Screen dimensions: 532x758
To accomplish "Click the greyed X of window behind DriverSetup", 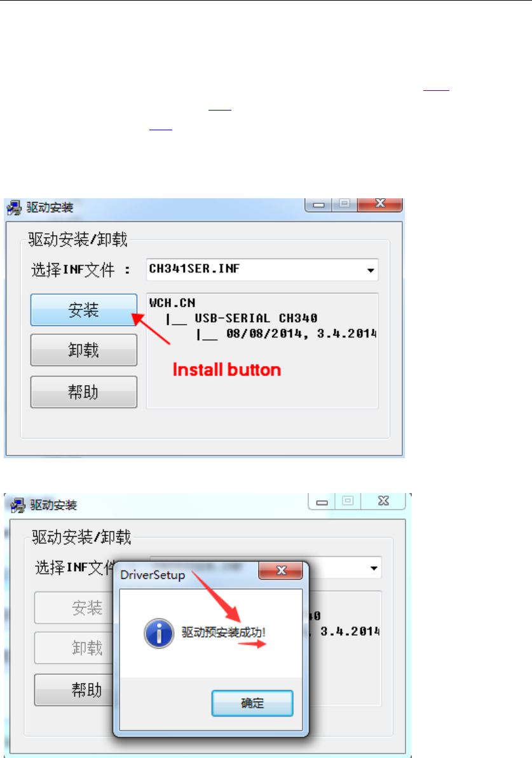I will 383,501.
